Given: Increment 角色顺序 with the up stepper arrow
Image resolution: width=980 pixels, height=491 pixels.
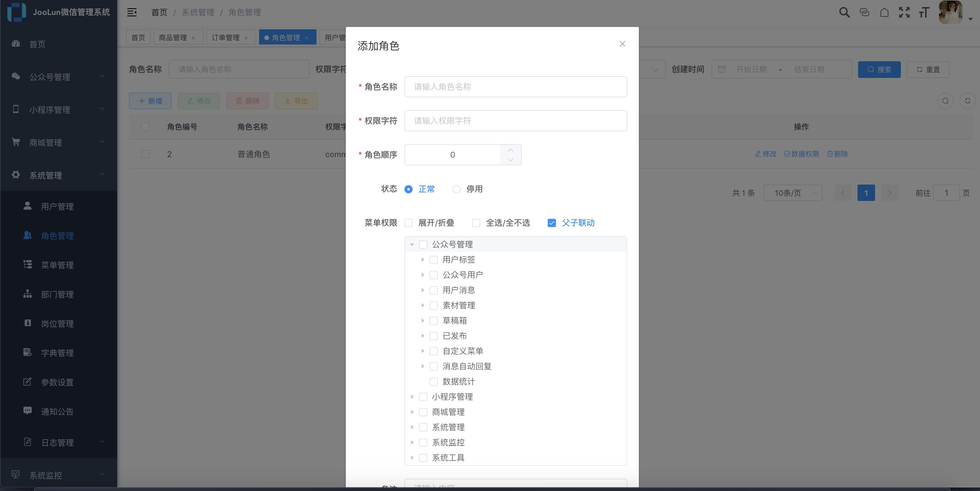Looking at the screenshot, I should (511, 149).
